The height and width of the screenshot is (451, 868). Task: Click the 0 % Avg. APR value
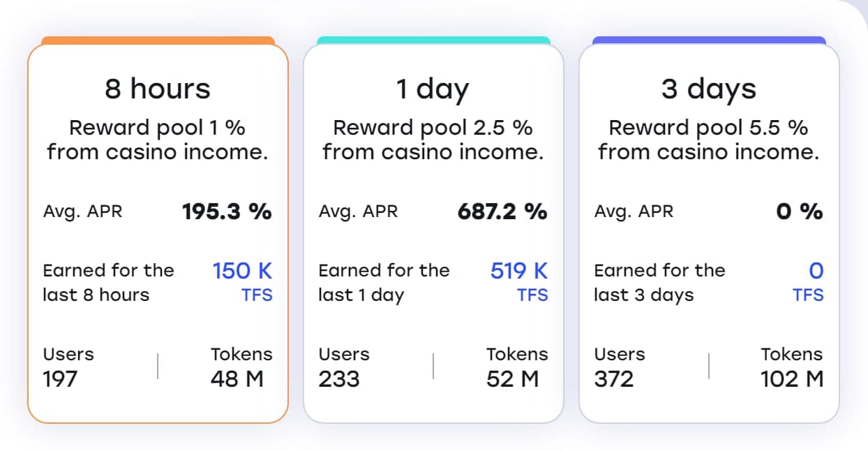800,212
